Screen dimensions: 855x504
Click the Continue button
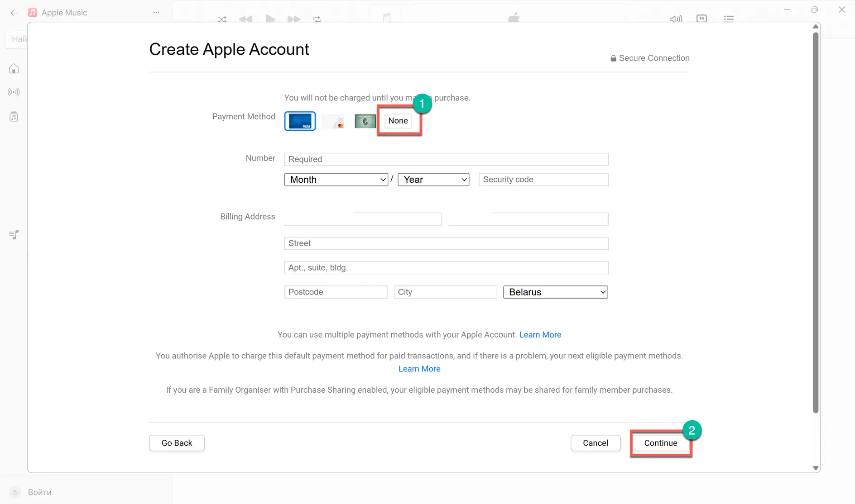coord(661,443)
